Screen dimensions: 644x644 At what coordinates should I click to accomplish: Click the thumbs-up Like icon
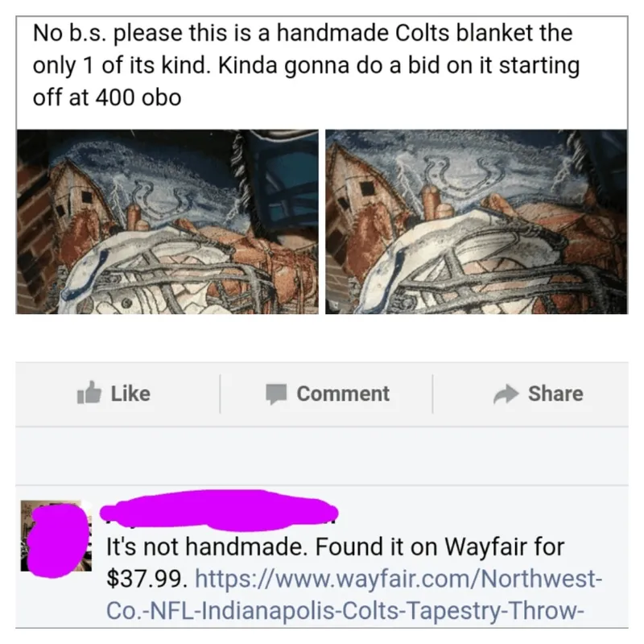[x=89, y=393]
